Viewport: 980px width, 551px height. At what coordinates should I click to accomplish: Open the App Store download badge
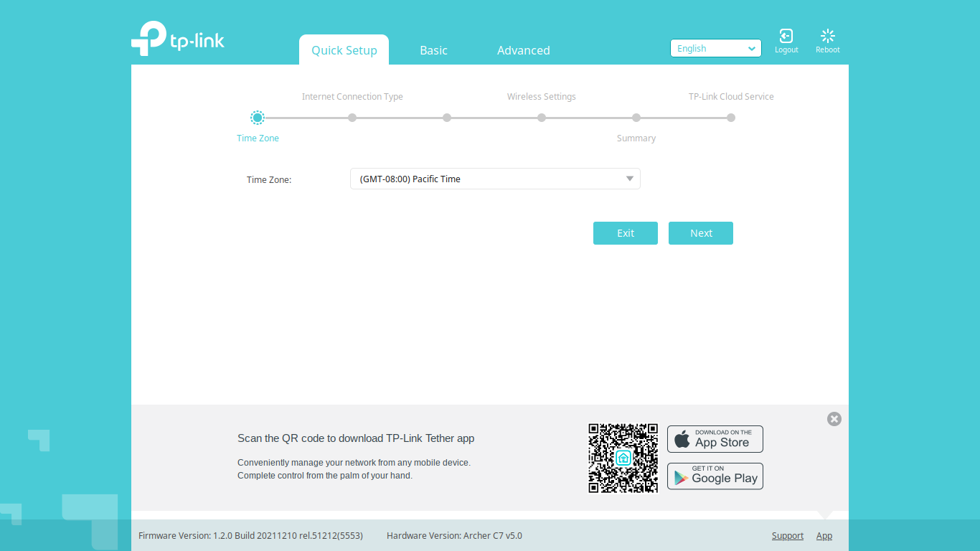click(x=715, y=439)
